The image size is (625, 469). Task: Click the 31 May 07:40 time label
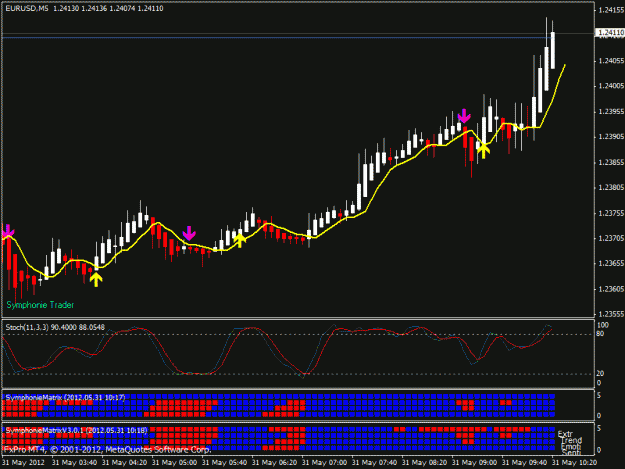click(x=374, y=463)
